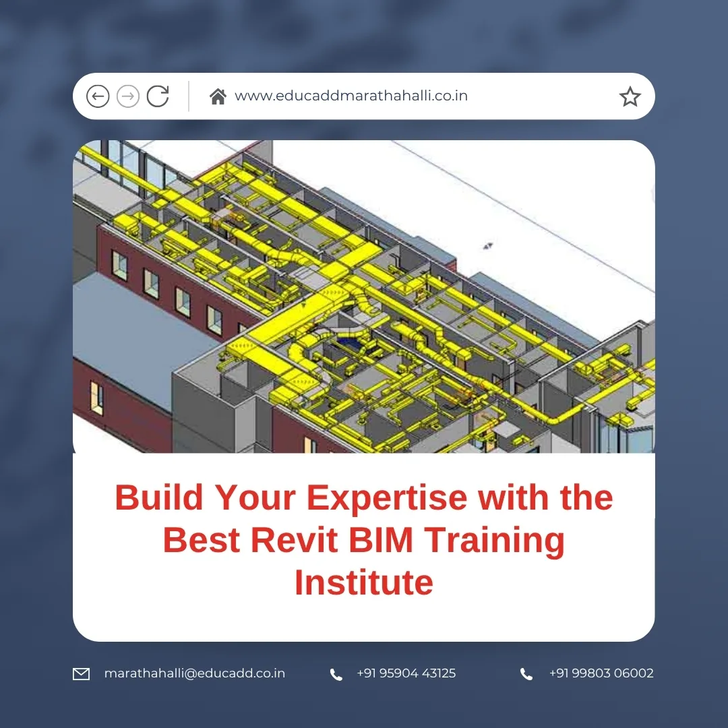
Task: Click the marathahalli@educadd.co.in email address
Action: [x=195, y=673]
